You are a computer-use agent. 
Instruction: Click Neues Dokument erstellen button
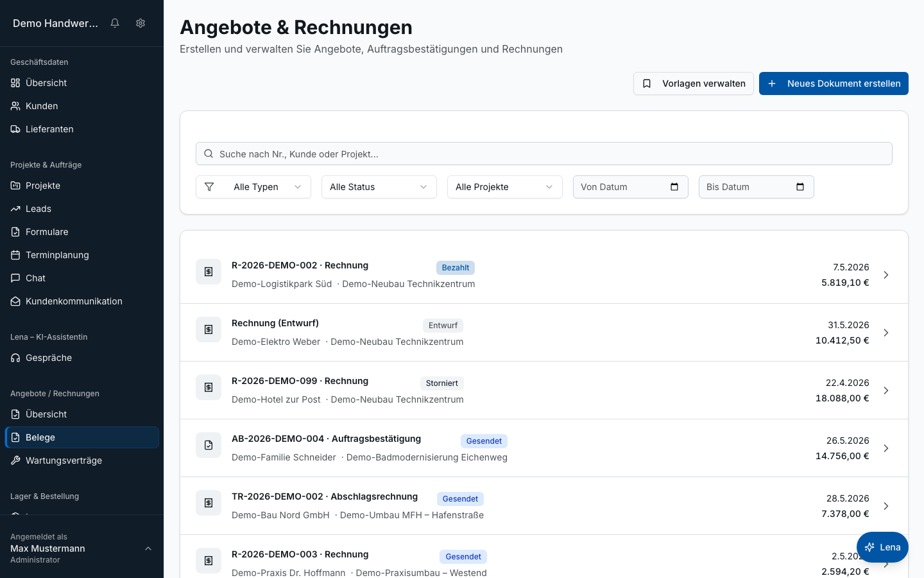point(834,83)
